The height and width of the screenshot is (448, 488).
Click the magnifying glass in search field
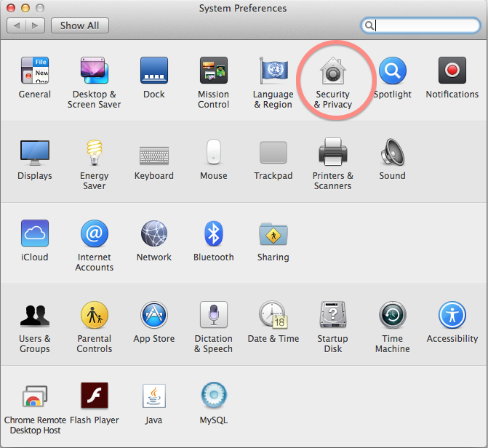coord(369,25)
